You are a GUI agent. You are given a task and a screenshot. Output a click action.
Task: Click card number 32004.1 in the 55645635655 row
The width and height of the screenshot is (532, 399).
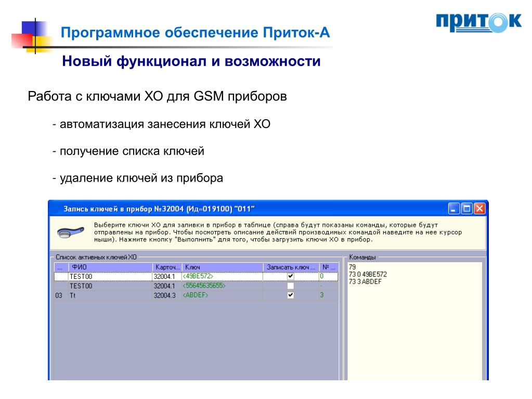pyautogui.click(x=164, y=286)
